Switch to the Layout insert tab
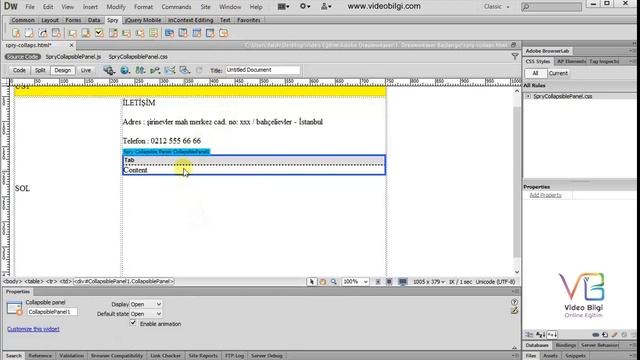640x360 pixels. pyautogui.click(x=50, y=20)
